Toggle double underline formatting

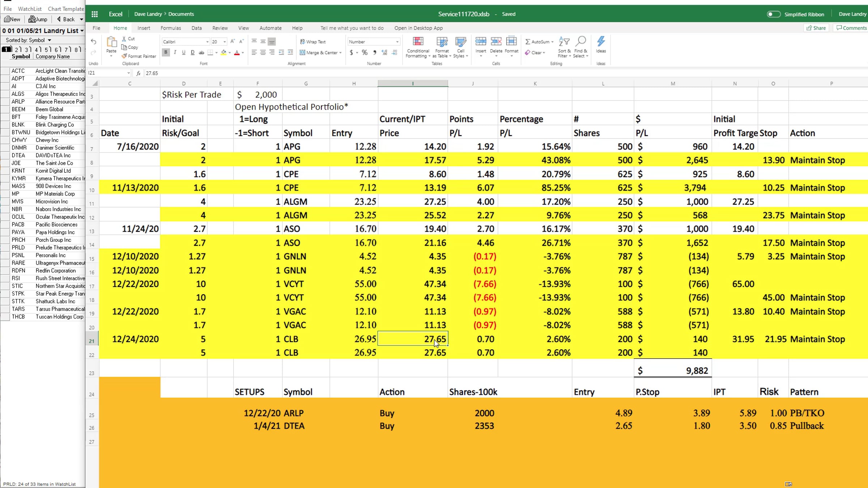192,52
